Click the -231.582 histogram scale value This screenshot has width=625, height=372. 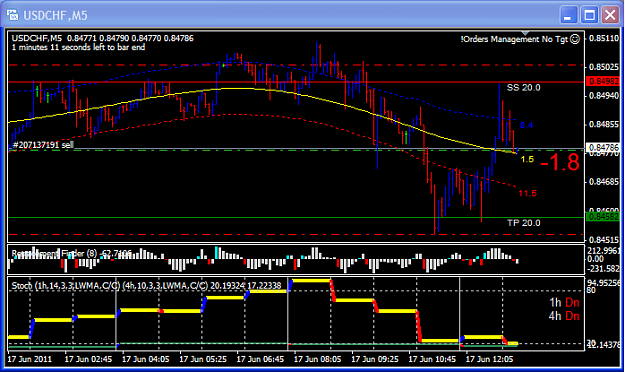coord(604,269)
